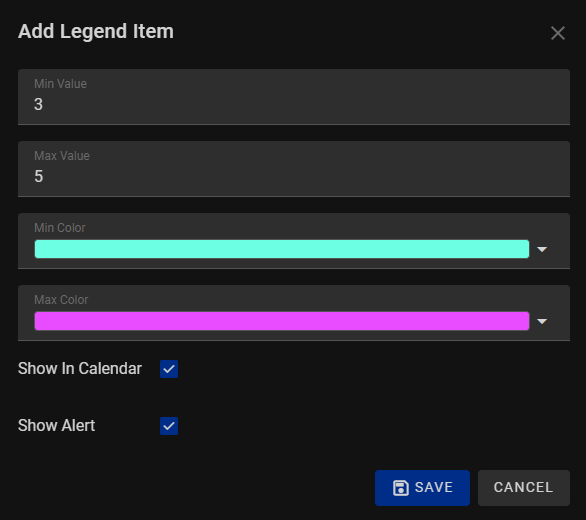The width and height of the screenshot is (586, 520).
Task: Select the magenta Max Color swatch
Action: (x=282, y=321)
